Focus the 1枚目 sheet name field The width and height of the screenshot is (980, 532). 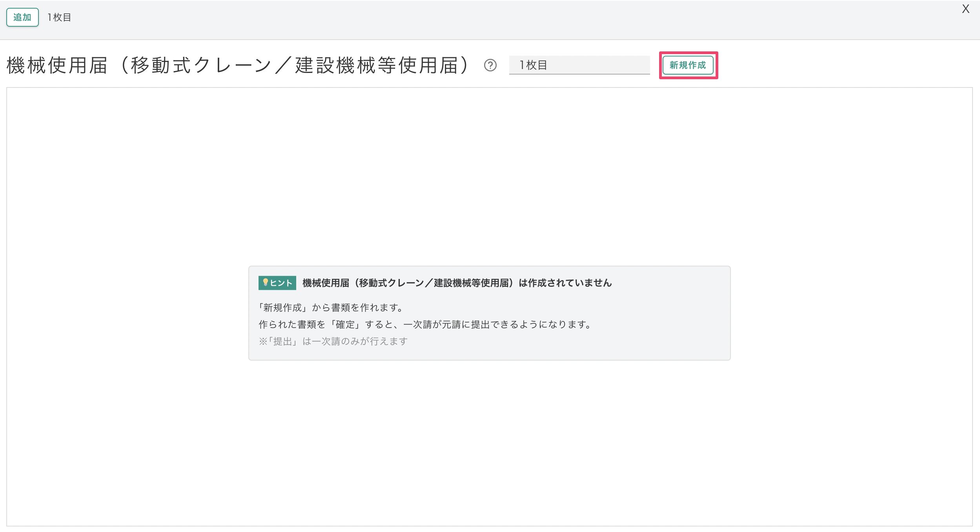579,65
